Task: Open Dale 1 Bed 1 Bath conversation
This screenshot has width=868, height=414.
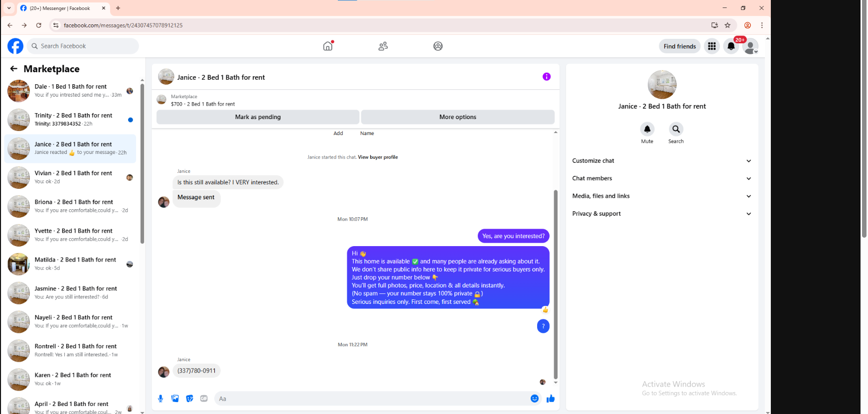Action: pos(70,91)
